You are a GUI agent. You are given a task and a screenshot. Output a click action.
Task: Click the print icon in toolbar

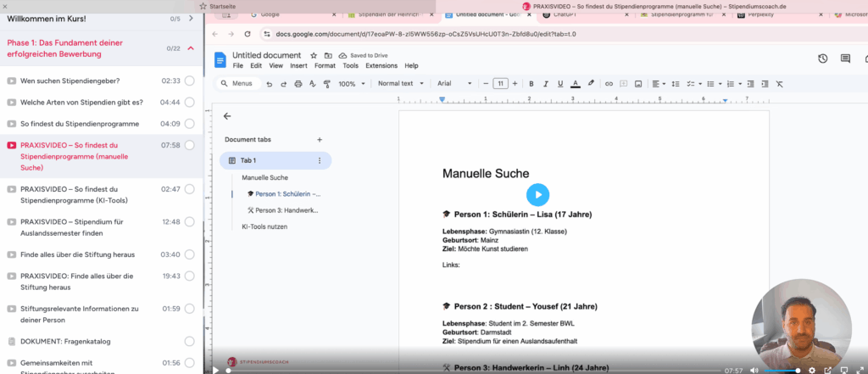tap(298, 84)
